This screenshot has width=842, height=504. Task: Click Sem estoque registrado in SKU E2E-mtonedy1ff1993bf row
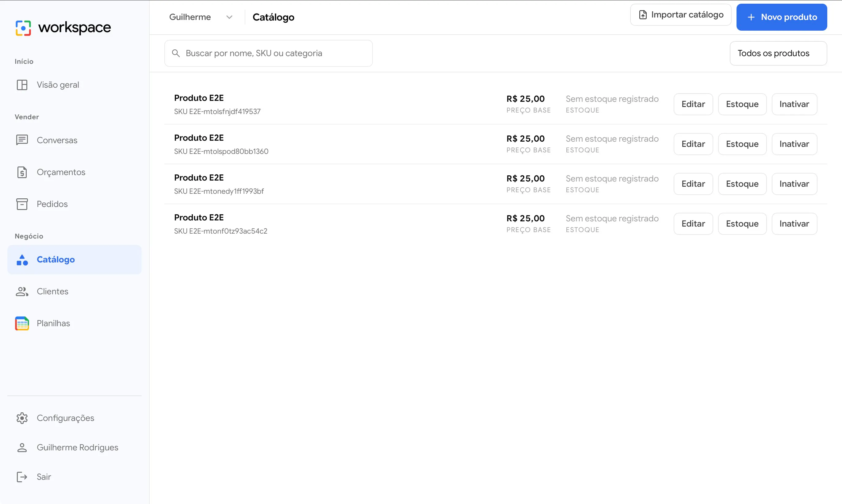612,179
